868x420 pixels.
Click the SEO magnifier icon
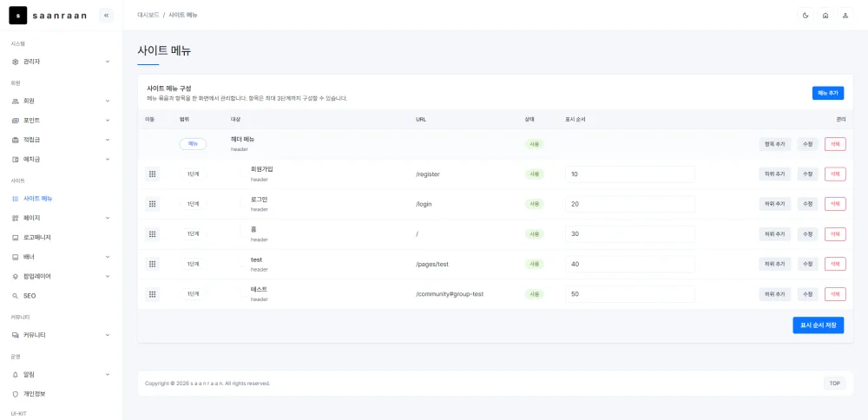(16, 296)
